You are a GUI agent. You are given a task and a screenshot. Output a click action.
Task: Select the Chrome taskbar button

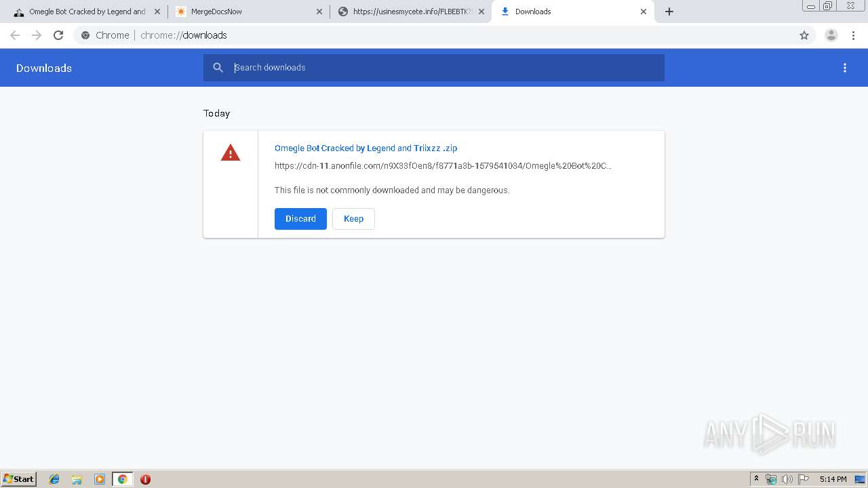(122, 479)
